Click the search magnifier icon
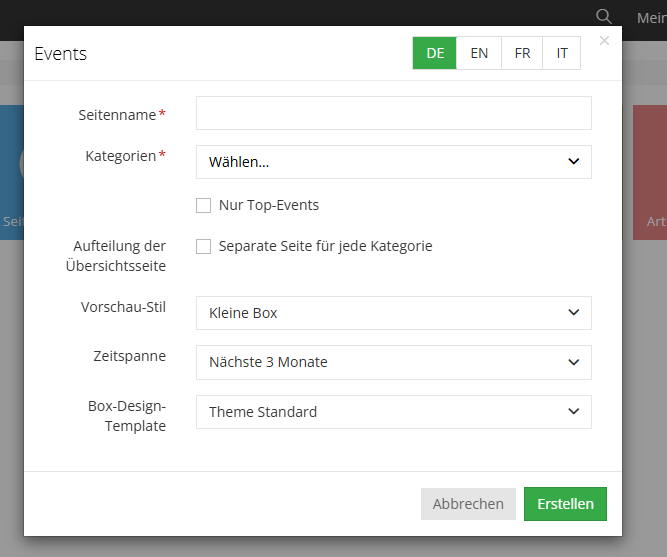This screenshot has width=667, height=557. [604, 17]
